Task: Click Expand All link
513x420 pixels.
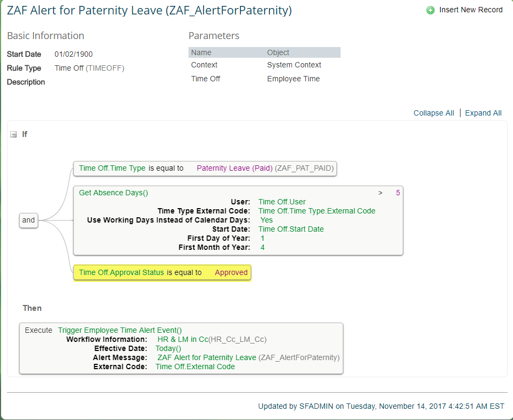Action: click(x=483, y=113)
